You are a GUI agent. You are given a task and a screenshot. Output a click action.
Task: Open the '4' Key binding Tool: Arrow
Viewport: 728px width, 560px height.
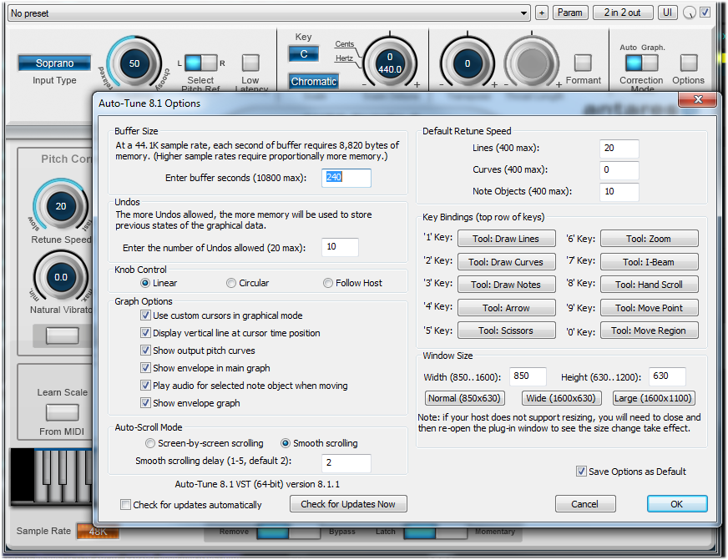coord(507,308)
